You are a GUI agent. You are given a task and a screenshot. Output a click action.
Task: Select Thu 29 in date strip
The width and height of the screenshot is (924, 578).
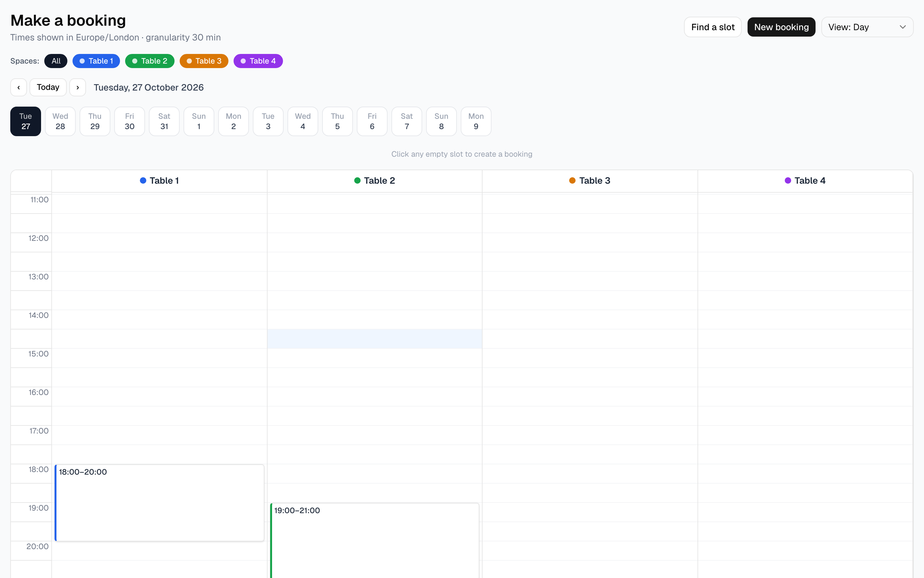point(95,121)
